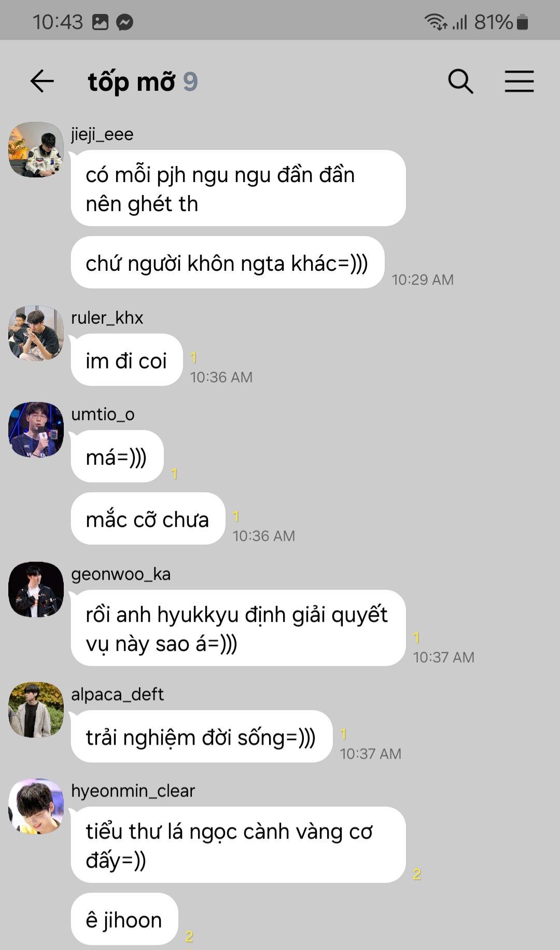Tap the Messenger notification icon in status bar

[x=124, y=22]
